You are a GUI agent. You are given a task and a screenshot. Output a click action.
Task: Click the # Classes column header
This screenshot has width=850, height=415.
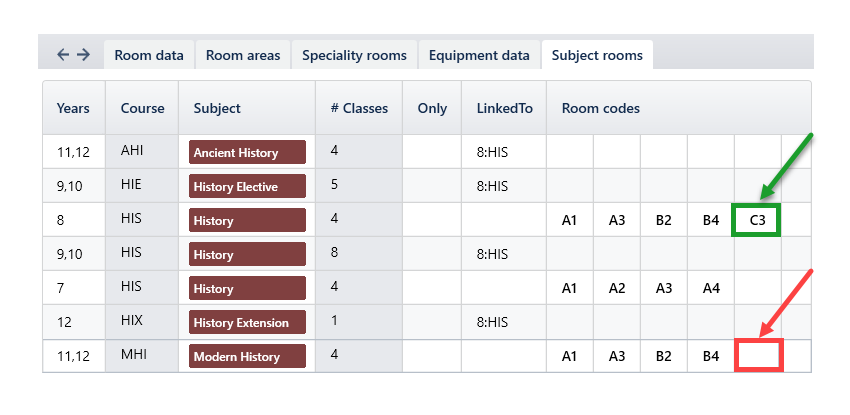click(358, 108)
